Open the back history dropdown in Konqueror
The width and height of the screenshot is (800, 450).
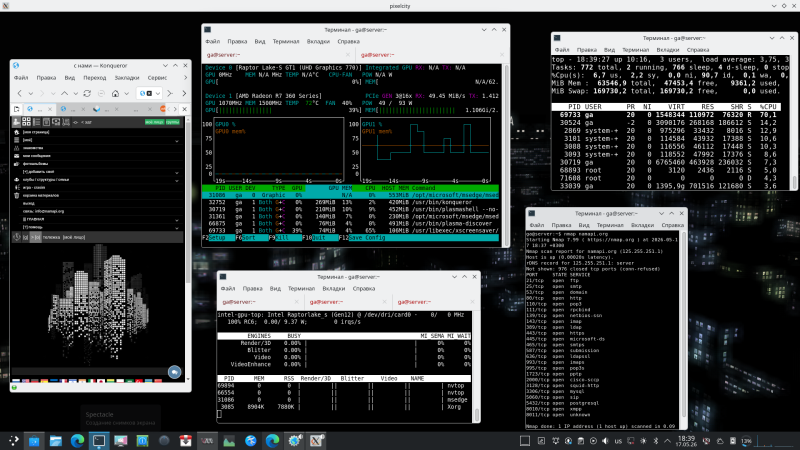(31, 94)
